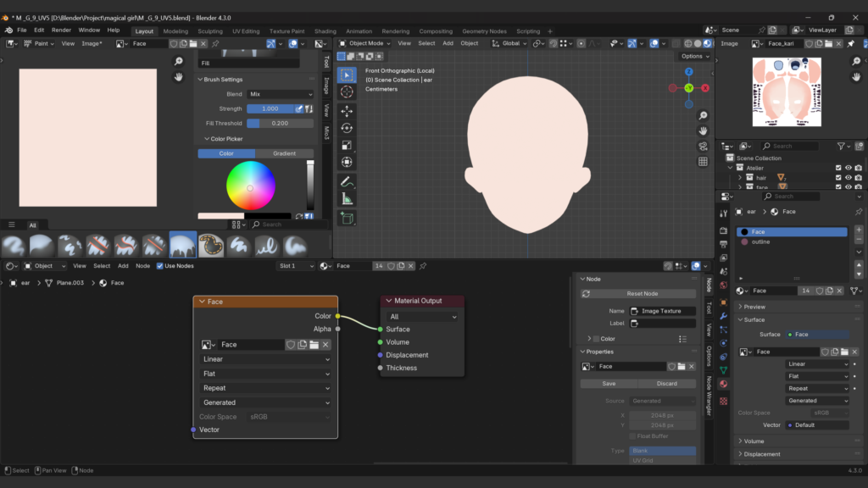Image resolution: width=868 pixels, height=488 pixels.
Task: Choose the Measure tool
Action: click(x=347, y=198)
